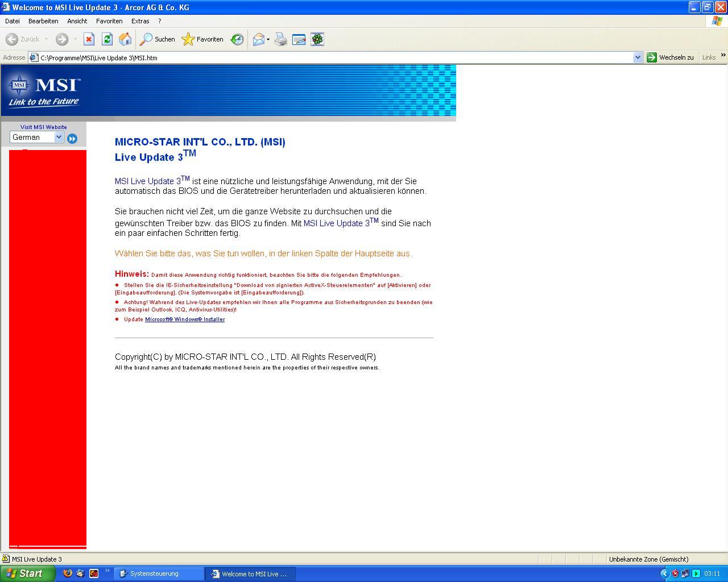This screenshot has width=728, height=582.
Task: Click the mail envelope toolbar icon
Action: 259,39
